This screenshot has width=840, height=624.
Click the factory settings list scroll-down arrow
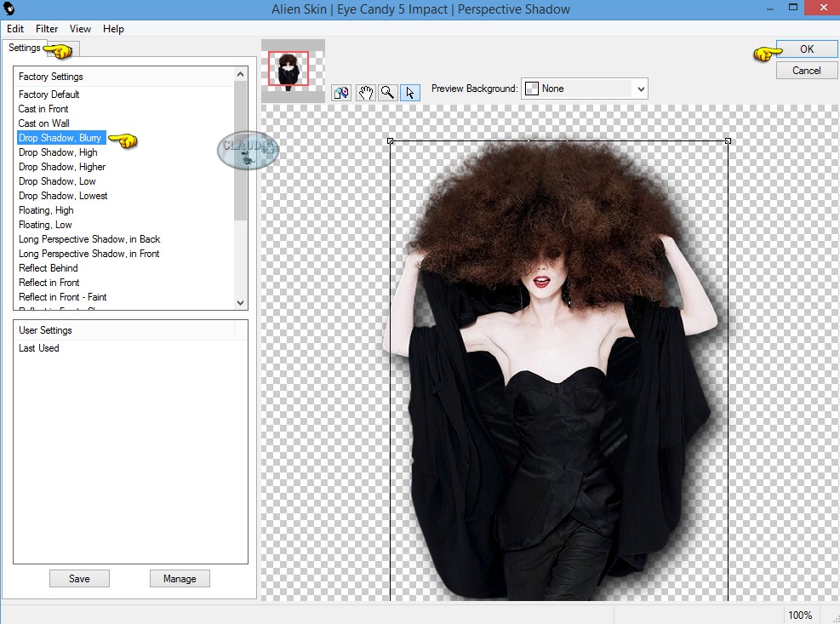[241, 303]
